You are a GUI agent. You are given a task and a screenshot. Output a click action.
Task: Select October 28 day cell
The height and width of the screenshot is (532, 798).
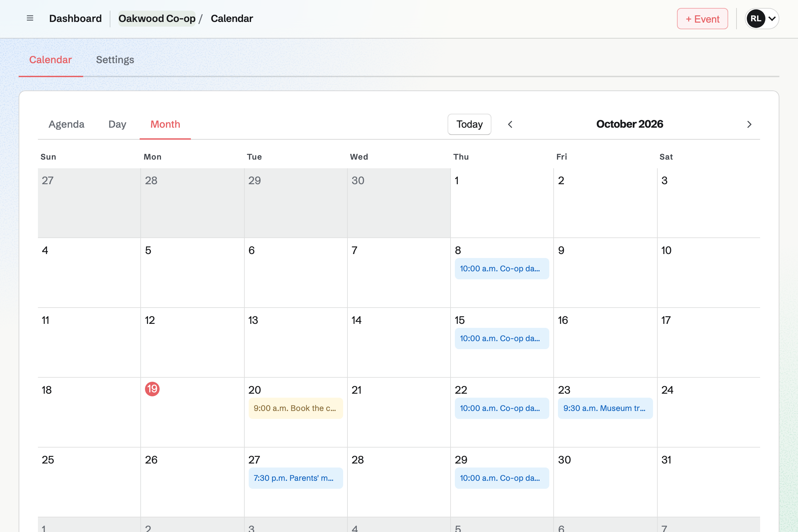point(399,482)
